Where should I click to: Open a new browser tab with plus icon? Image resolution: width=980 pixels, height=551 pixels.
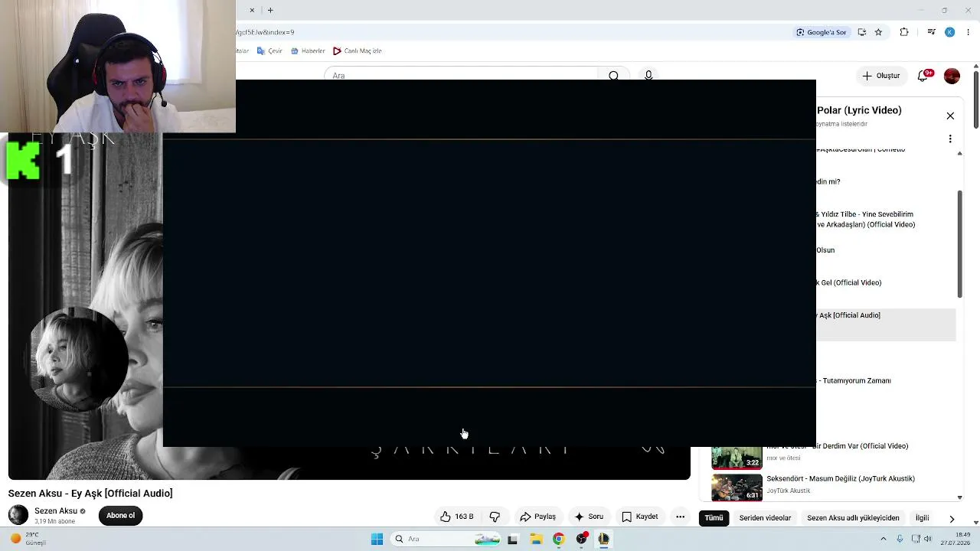click(270, 10)
